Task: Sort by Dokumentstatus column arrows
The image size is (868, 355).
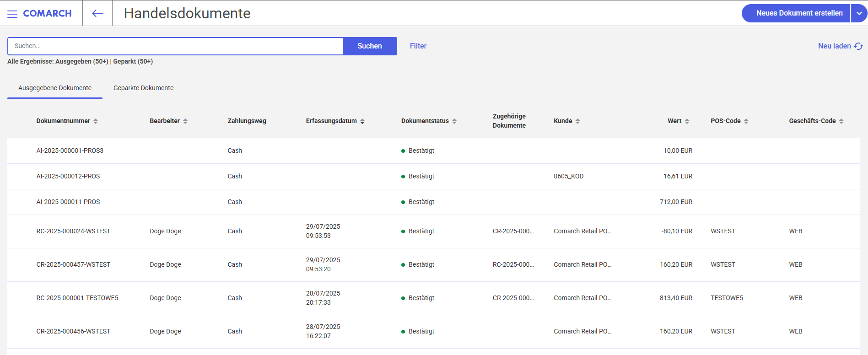Action: (454, 121)
